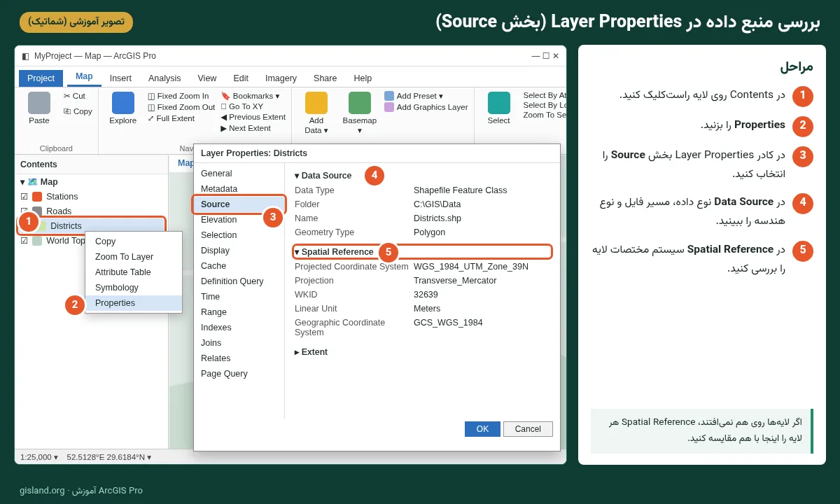The height and width of the screenshot is (504, 840).
Task: Choose Symbology in context menu
Action: pos(134,288)
